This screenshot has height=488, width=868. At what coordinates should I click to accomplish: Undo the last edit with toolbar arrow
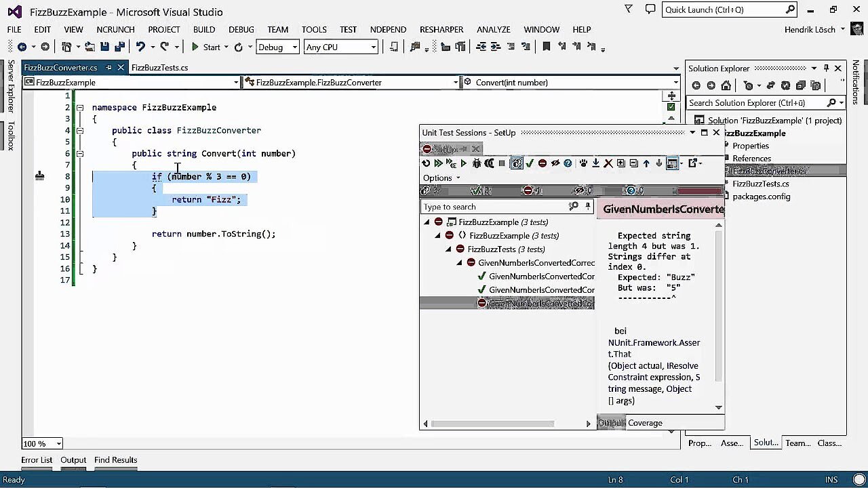(x=140, y=47)
